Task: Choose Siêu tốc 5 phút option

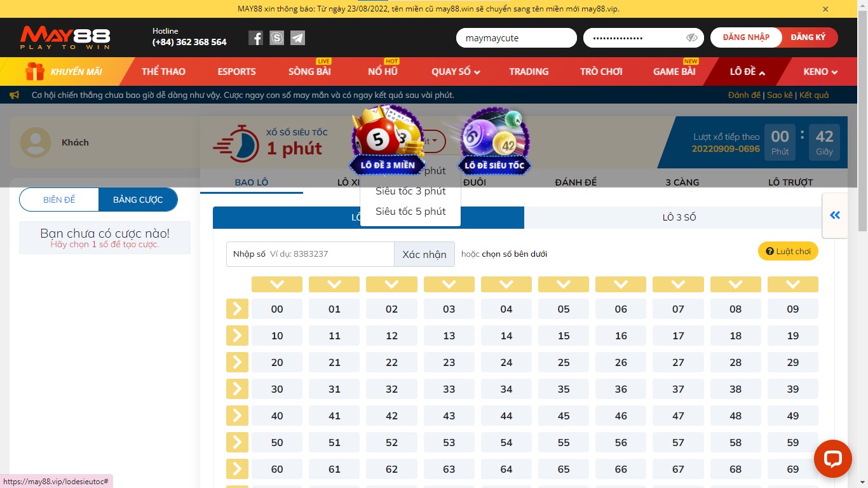Action: pyautogui.click(x=410, y=212)
